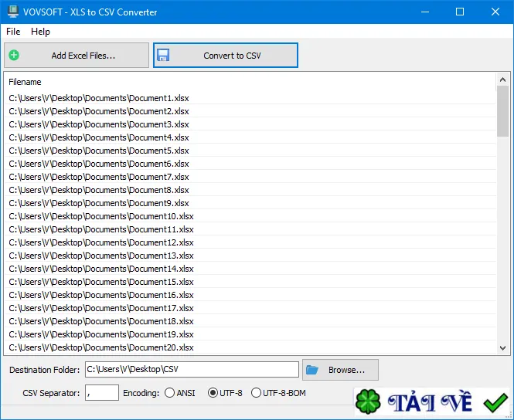Click the vertical scrollbar thumb
Screen dimensions: 514x420
(502, 111)
